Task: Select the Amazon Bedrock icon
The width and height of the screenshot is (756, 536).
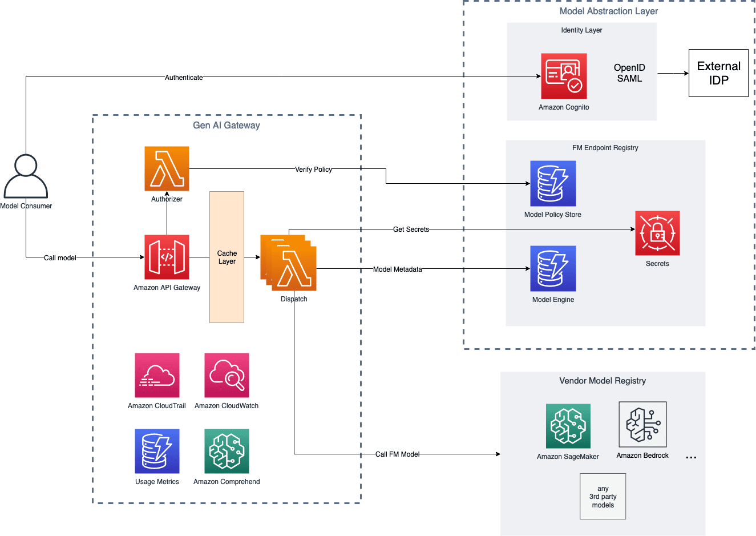Action: [x=642, y=425]
